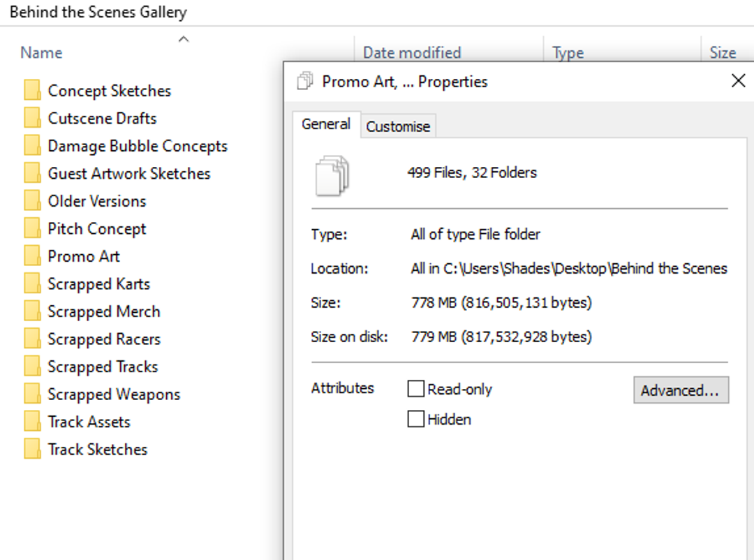Sort by the Date modified column

point(412,53)
